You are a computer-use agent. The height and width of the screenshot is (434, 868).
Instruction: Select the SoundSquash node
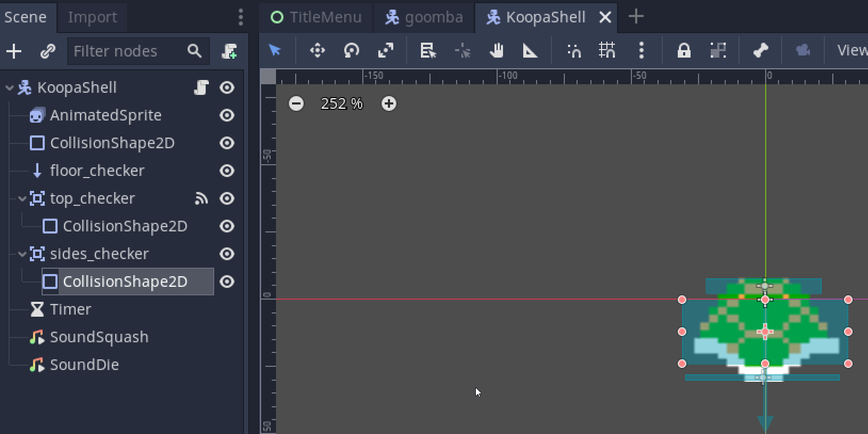99,337
